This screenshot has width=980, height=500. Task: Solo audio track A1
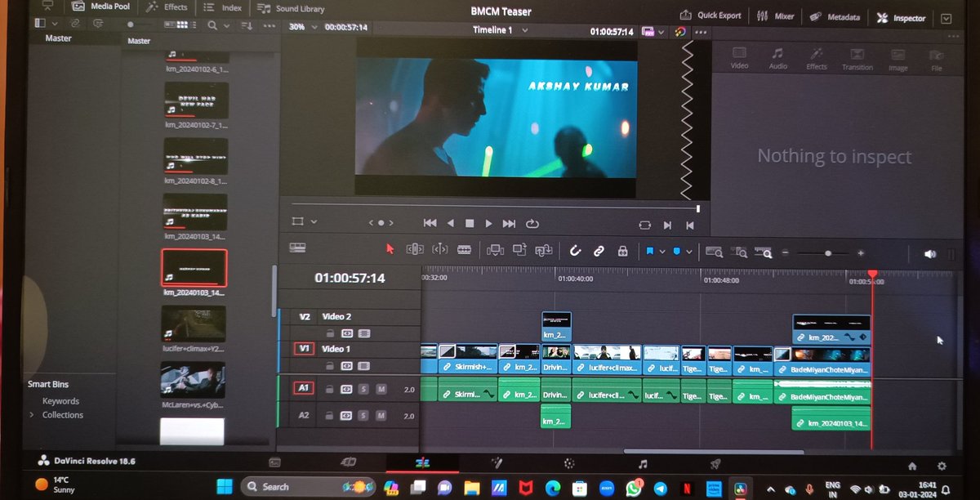point(363,390)
